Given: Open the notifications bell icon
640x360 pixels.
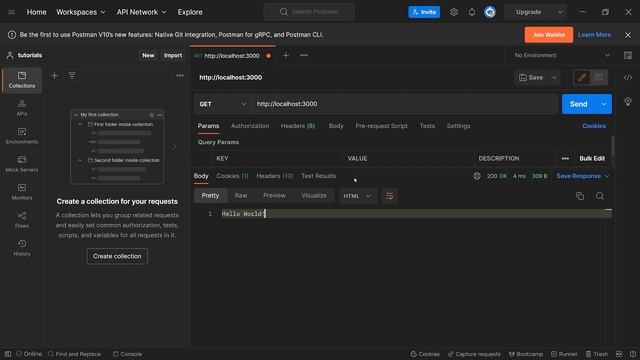Looking at the screenshot, I should (x=472, y=12).
